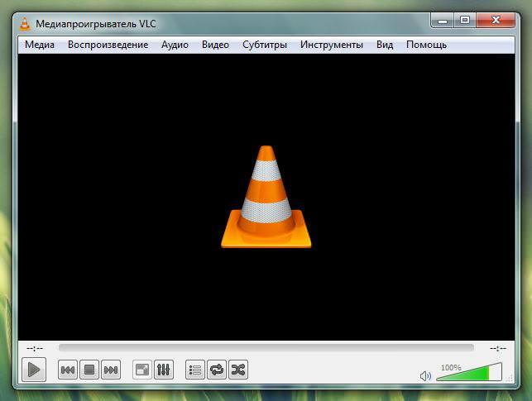Stop playback with the square button
Screen dimensions: 532x401
89,370
